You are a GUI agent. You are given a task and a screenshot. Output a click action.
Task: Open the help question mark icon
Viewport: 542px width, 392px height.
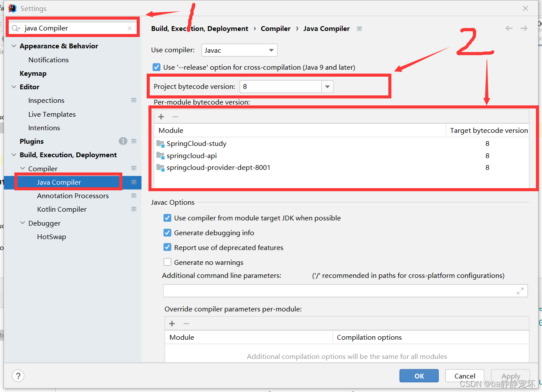(x=17, y=375)
